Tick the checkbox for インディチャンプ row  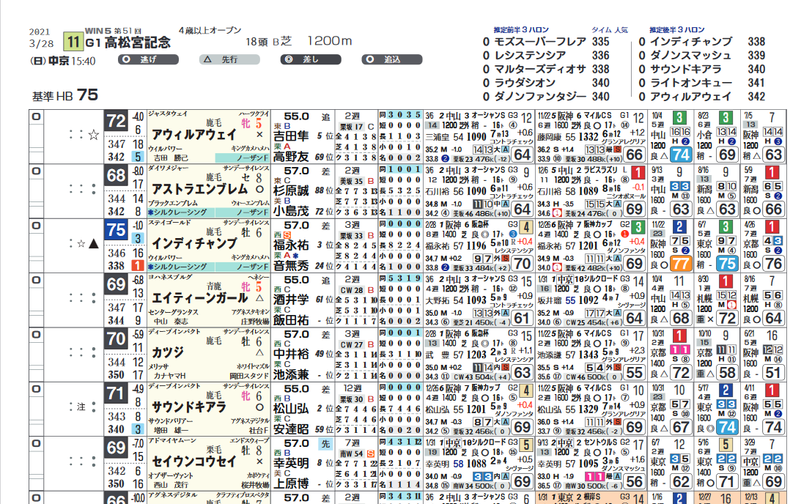36,226
